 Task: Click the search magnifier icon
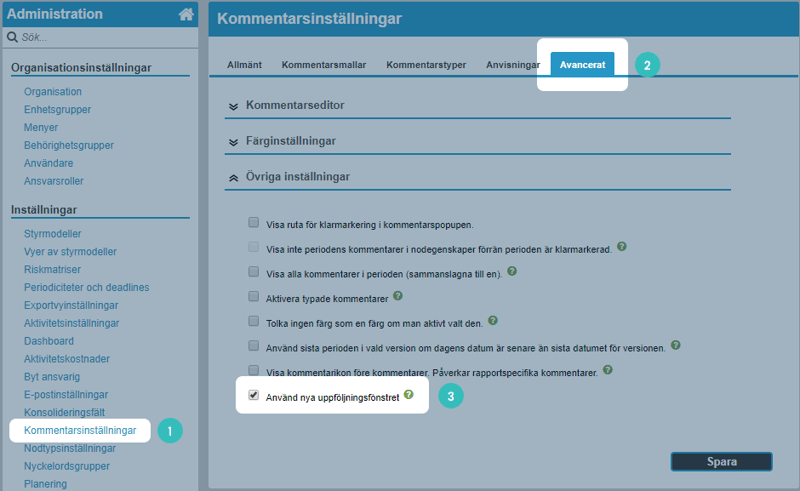[12, 37]
